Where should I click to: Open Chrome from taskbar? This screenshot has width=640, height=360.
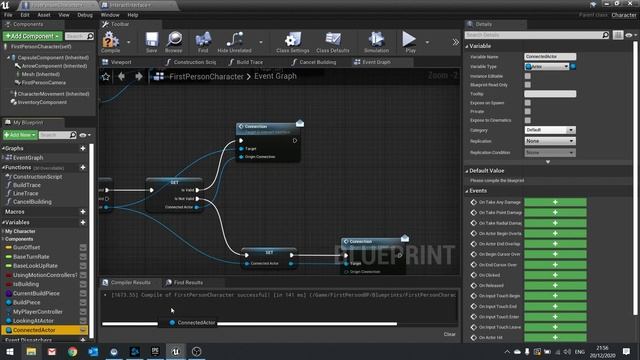pyautogui.click(x=73, y=351)
